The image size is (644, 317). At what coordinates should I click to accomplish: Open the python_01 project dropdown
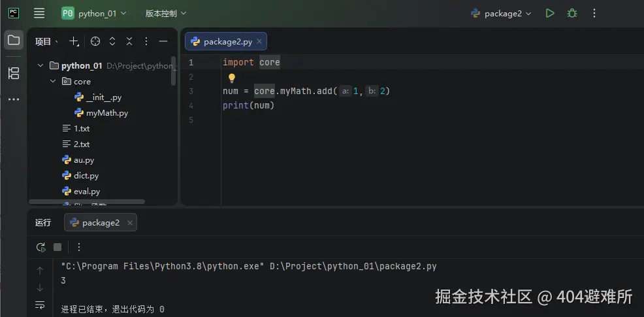[x=94, y=13]
